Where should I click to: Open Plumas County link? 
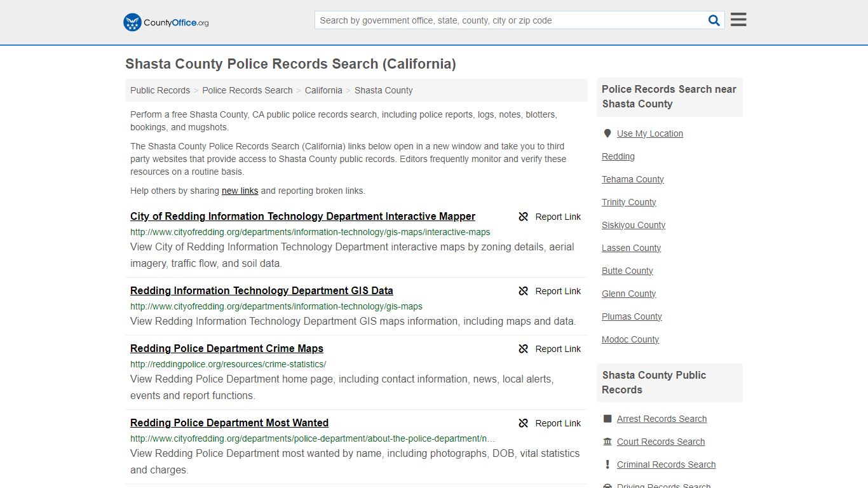632,316
